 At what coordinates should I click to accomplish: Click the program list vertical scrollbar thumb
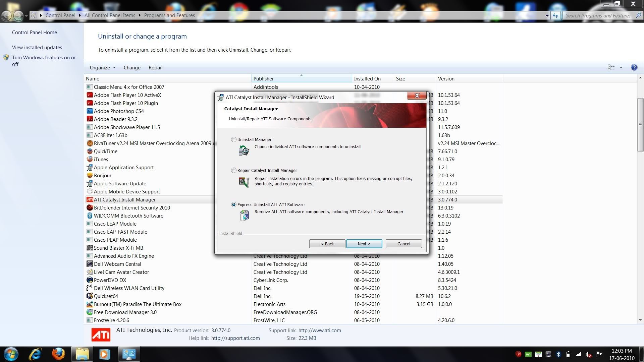click(640, 125)
